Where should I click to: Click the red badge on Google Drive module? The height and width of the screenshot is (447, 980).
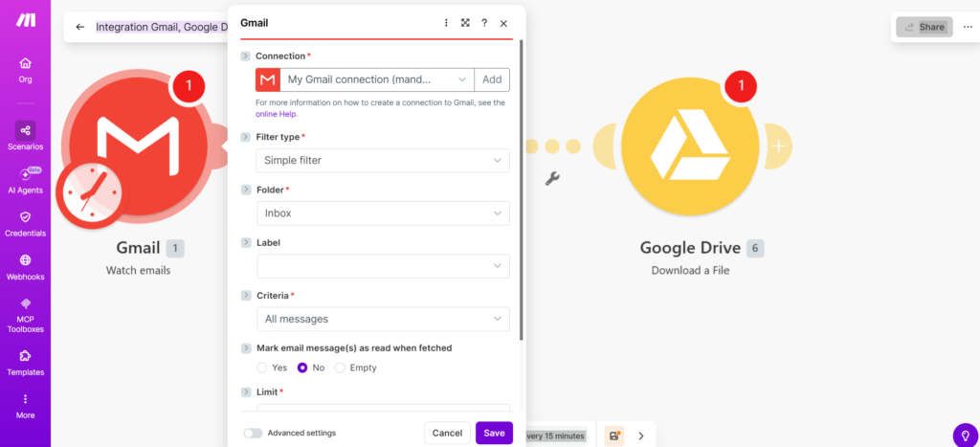pos(742,85)
